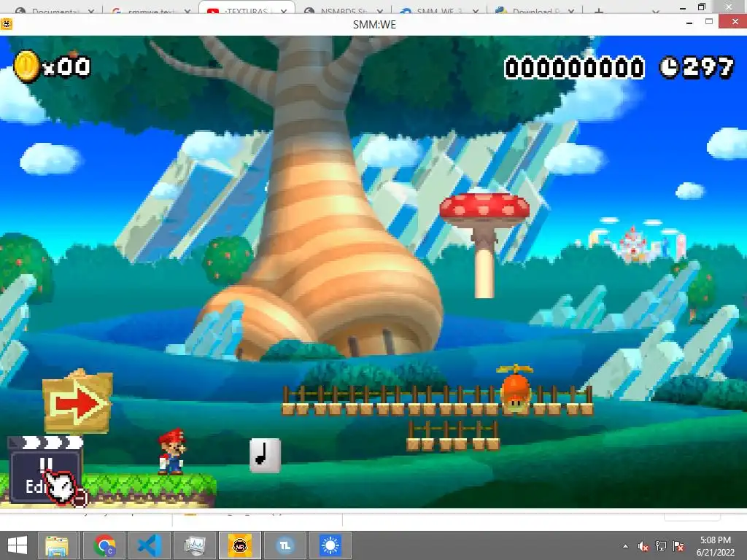Open the system monitor taskbar app
The image size is (747, 560).
(195, 545)
